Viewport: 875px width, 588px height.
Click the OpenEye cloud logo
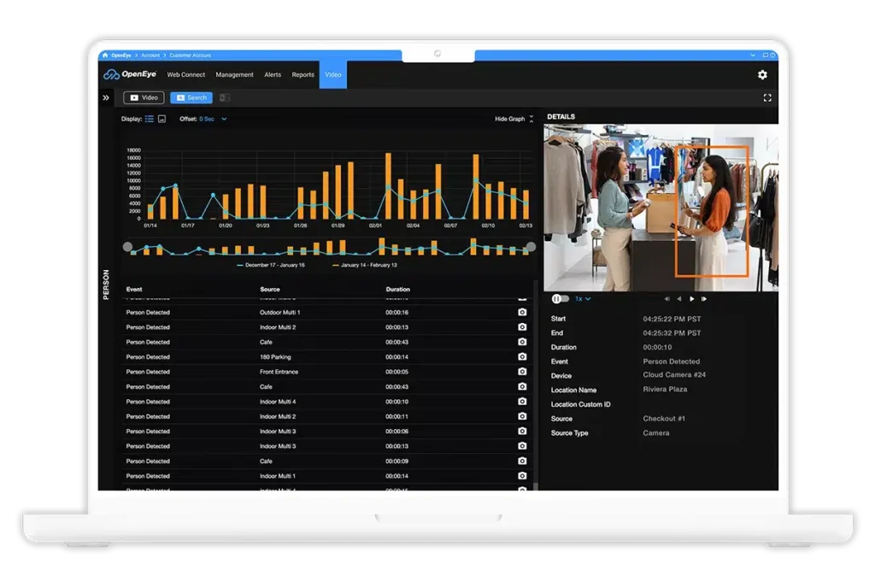pos(113,74)
